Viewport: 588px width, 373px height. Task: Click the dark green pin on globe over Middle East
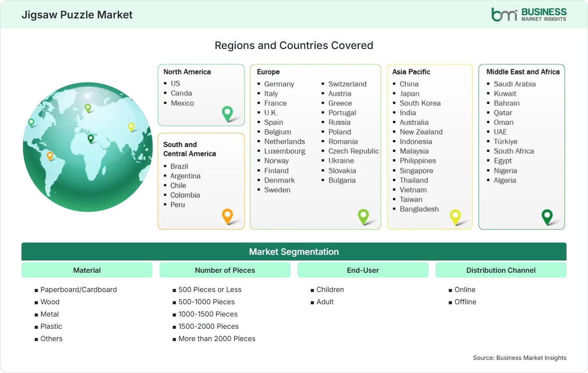(x=91, y=139)
